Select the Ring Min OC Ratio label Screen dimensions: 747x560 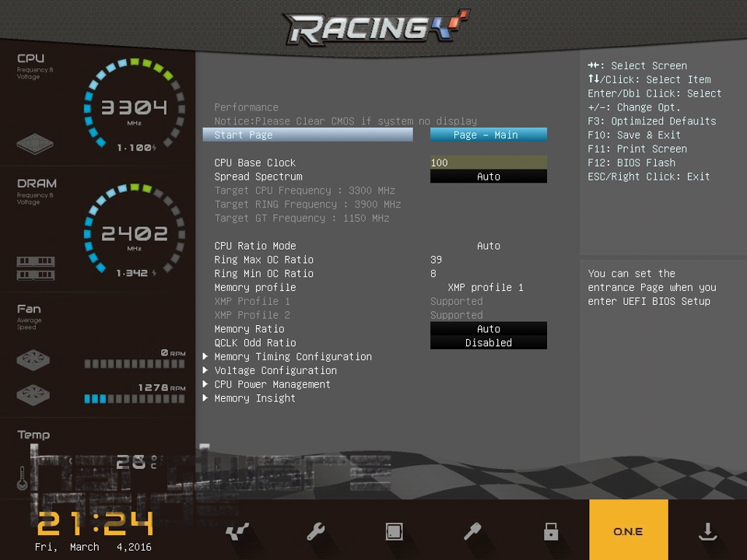click(264, 273)
